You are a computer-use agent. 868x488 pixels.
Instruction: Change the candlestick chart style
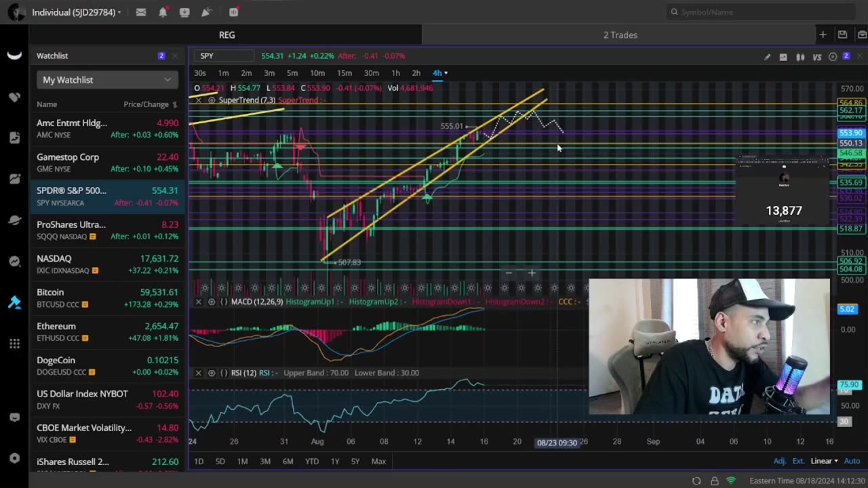[800, 57]
